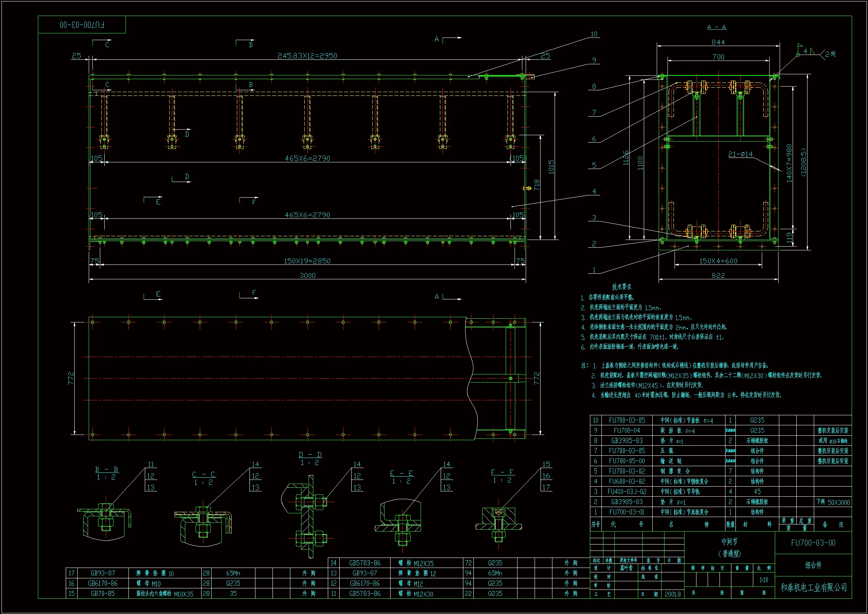The height and width of the screenshot is (614, 868).
Task: Click the D-D detail view title
Action: click(x=310, y=455)
